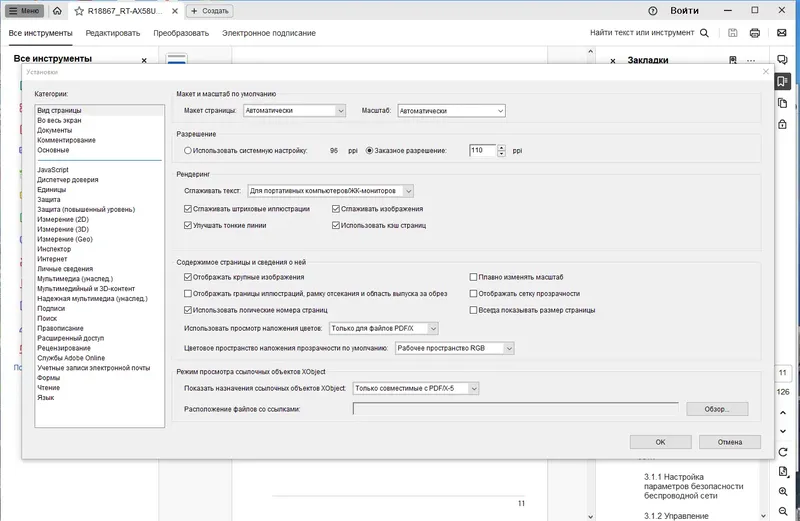Viewport: 800px width, 521px height.
Task: Select Защита (повышенный уровень) category
Action: click(x=86, y=209)
